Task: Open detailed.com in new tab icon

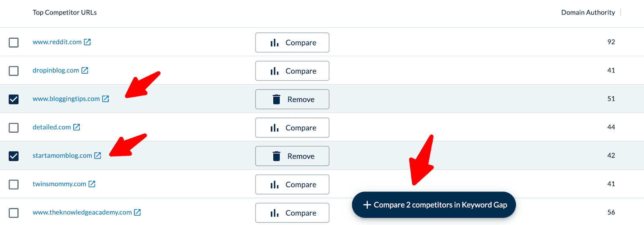Action: tap(76, 127)
